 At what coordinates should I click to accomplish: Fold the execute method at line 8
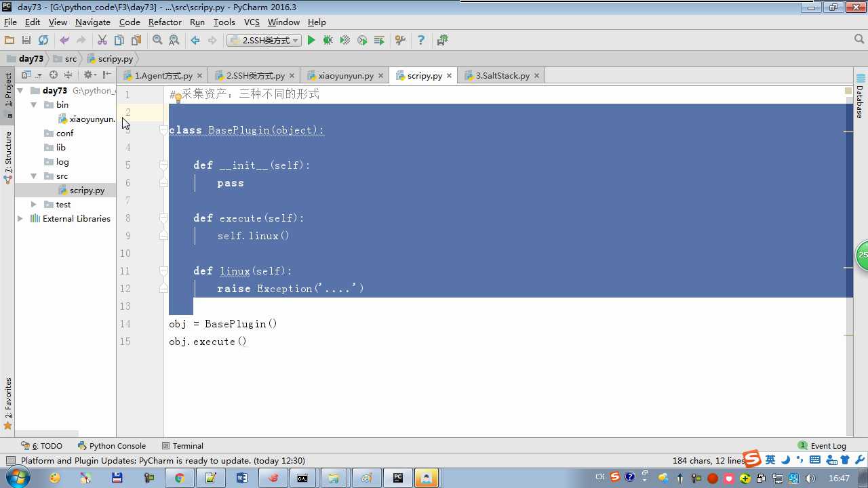click(163, 218)
